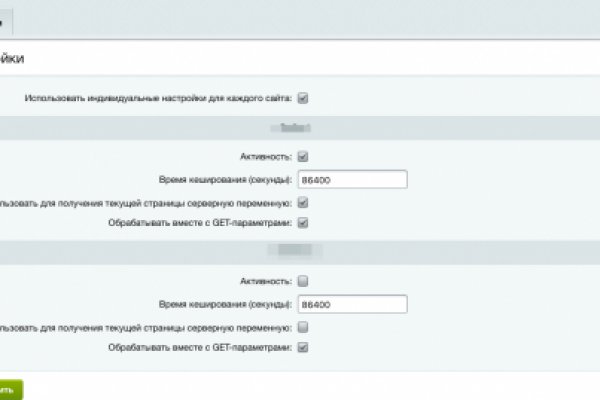Click Обрабатывать вместе с GET-параметрами label, second section
600x400 pixels.
click(200, 347)
